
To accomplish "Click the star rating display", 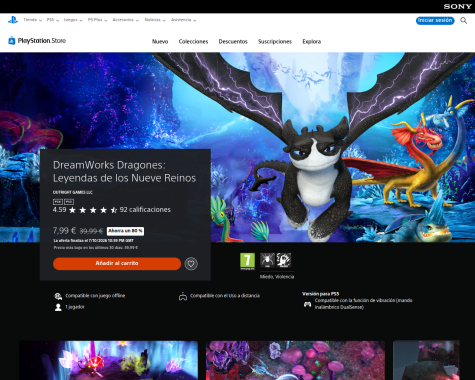I will (x=93, y=210).
